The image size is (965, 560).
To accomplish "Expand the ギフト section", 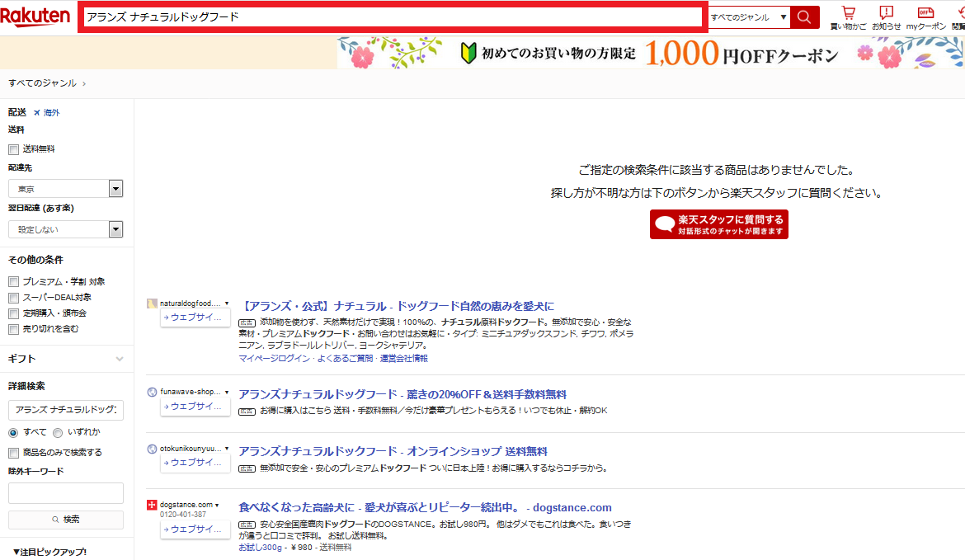I will pyautogui.click(x=66, y=359).
